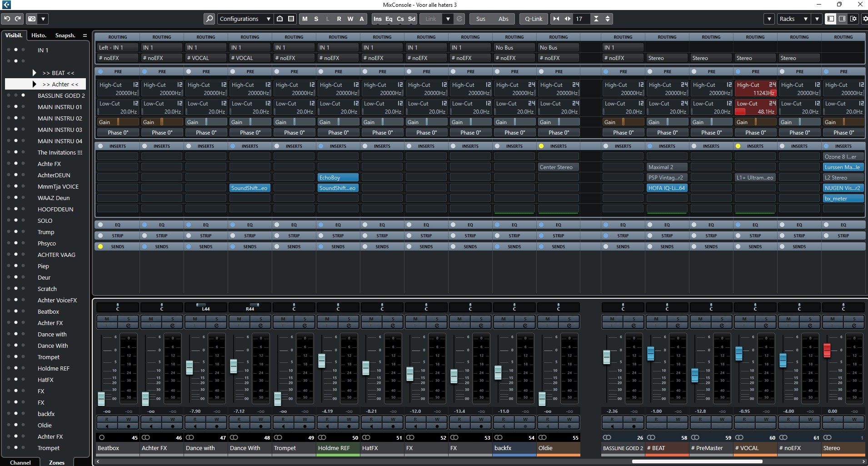Click the channel count field showing 17

click(582, 19)
